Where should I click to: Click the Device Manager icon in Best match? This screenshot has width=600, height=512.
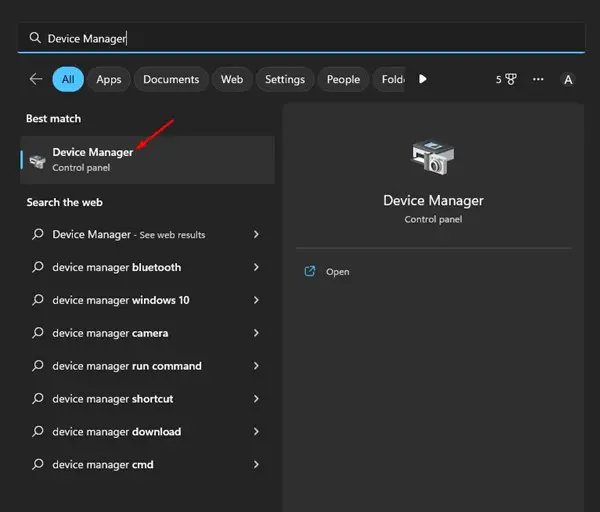[38, 161]
